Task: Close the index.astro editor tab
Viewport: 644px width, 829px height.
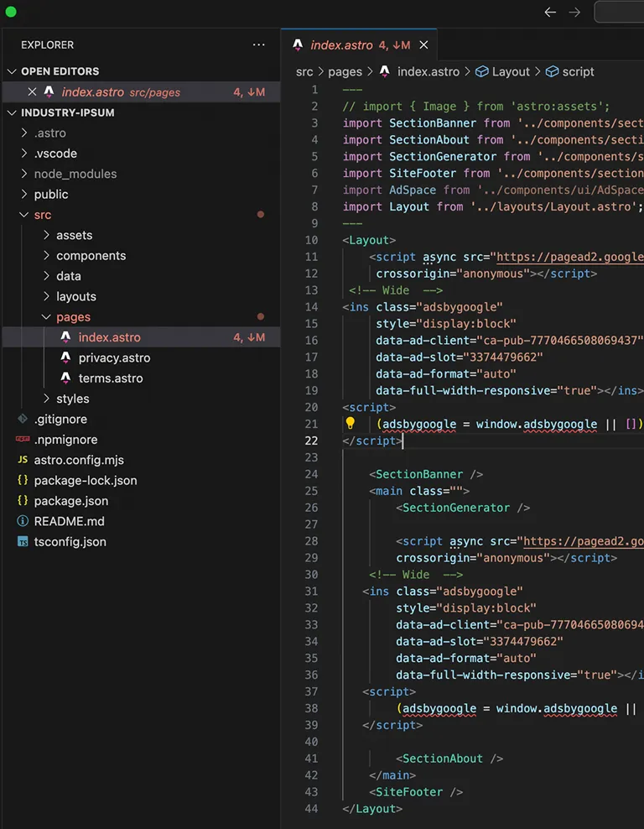Action: click(x=423, y=45)
